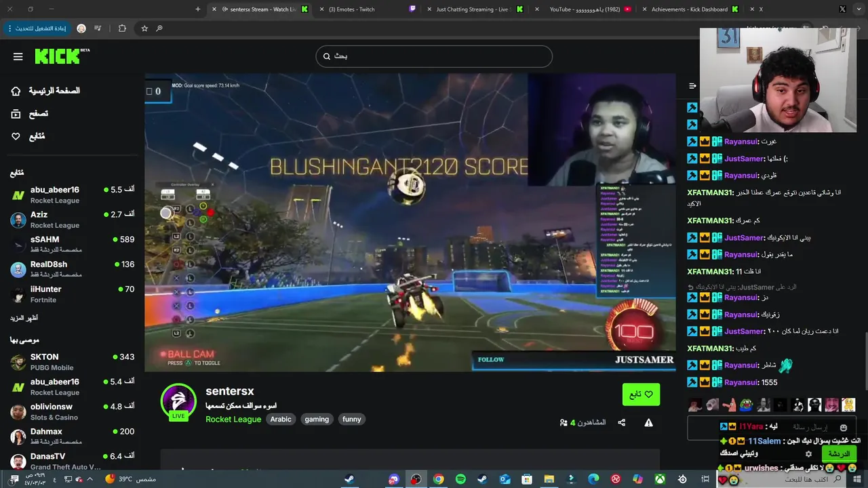Open Spotify from the taskbar

click(x=460, y=479)
